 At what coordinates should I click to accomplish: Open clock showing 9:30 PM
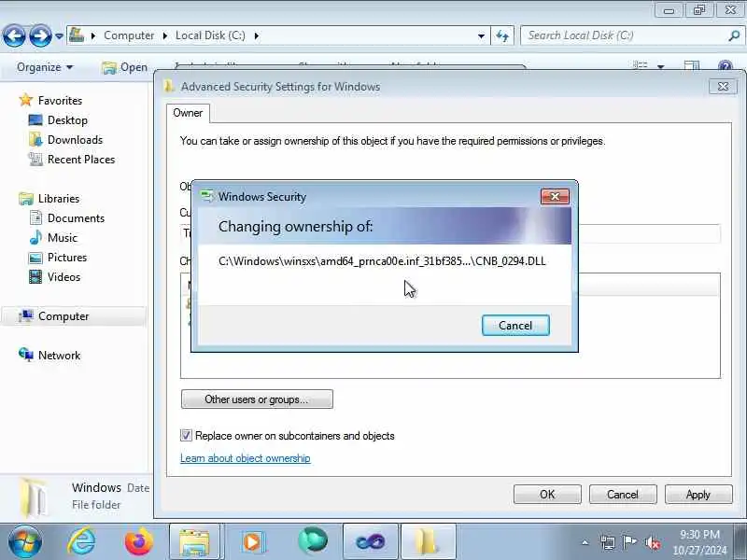click(699, 542)
